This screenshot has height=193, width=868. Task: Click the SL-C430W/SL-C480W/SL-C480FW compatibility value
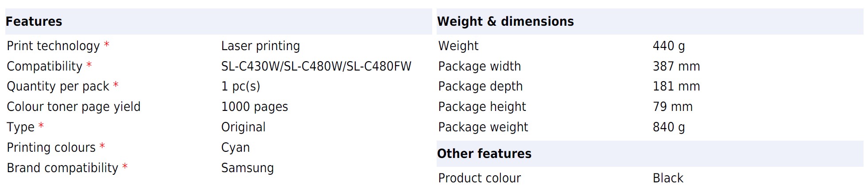coord(316,66)
